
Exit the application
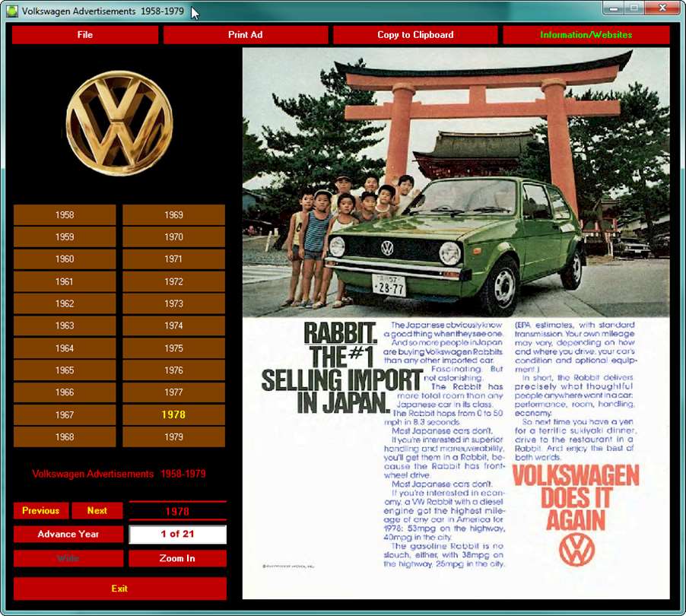(x=120, y=589)
